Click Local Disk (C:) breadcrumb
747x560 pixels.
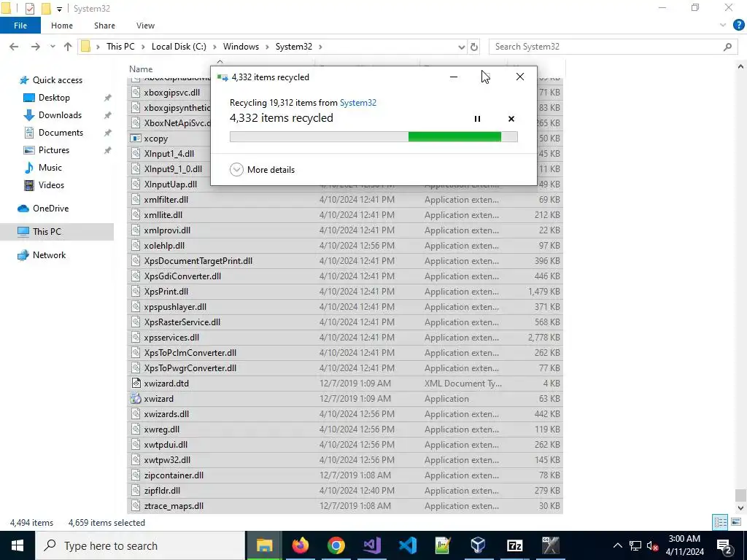click(x=179, y=47)
